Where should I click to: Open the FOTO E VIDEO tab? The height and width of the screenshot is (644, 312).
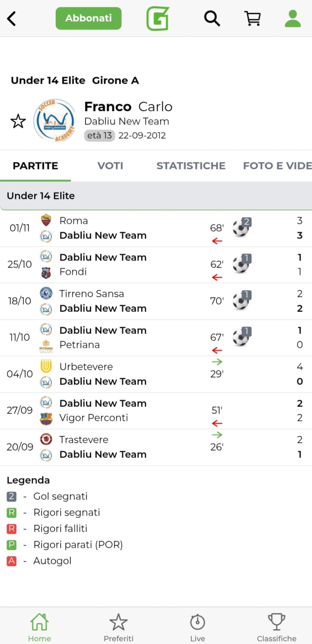pos(277,166)
